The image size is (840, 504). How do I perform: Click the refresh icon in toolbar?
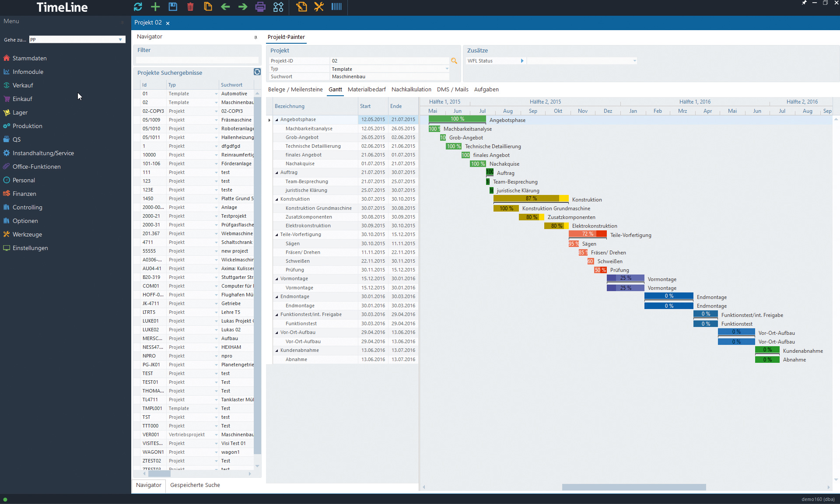138,7
